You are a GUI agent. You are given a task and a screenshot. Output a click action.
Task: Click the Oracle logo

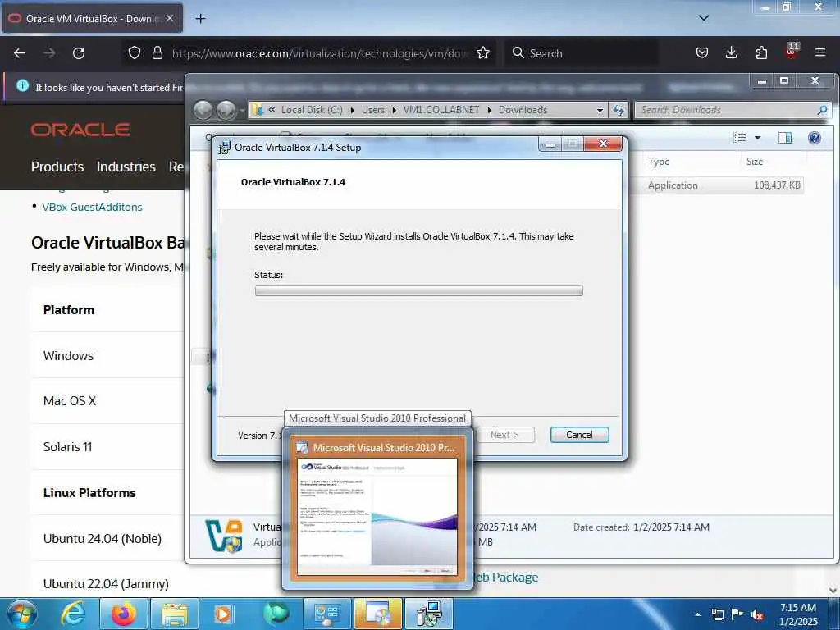pyautogui.click(x=80, y=130)
